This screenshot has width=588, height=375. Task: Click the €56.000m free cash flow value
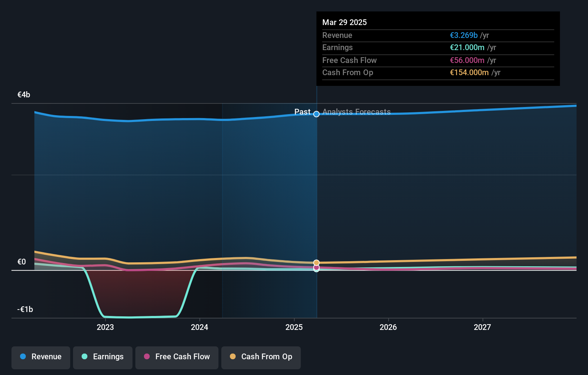(467, 60)
